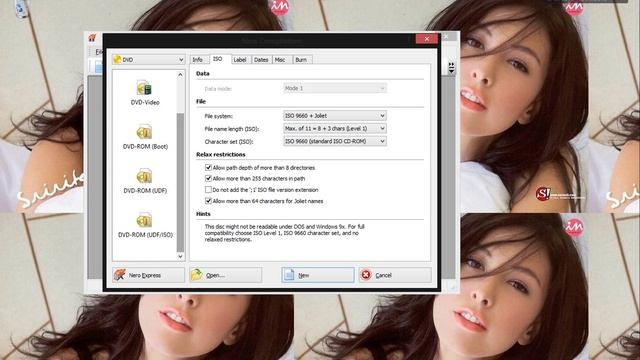Toggle Allow more than 64 characters for Joliet names
640x360 pixels.
208,201
